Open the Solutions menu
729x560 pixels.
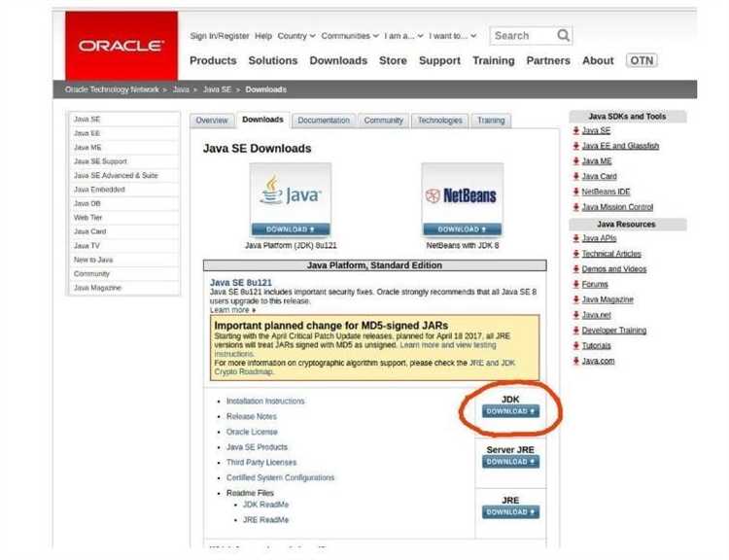click(273, 60)
